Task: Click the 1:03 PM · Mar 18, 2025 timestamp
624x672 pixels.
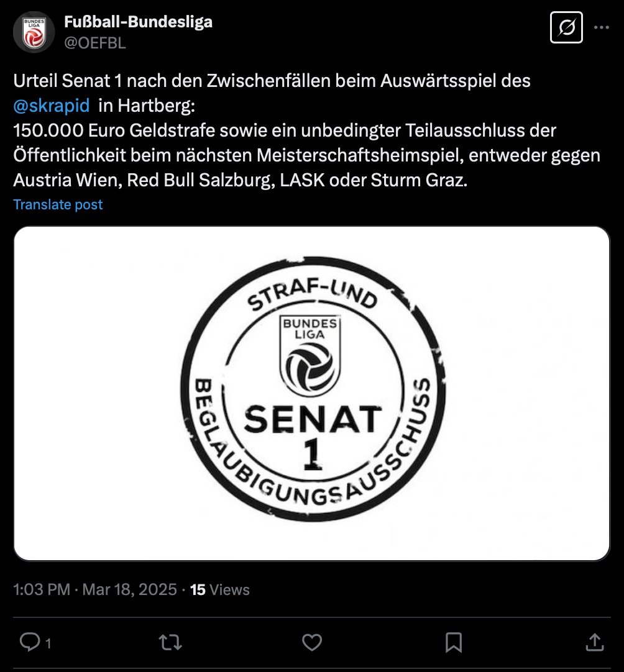Action: [95, 590]
